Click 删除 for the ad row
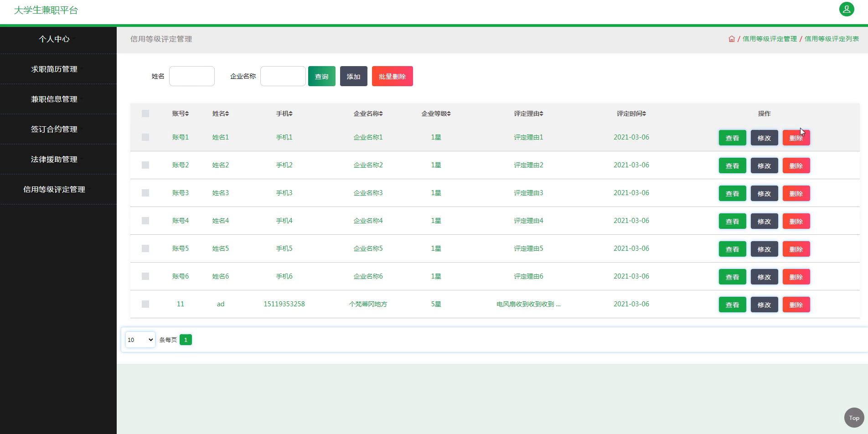868x434 pixels. point(796,305)
